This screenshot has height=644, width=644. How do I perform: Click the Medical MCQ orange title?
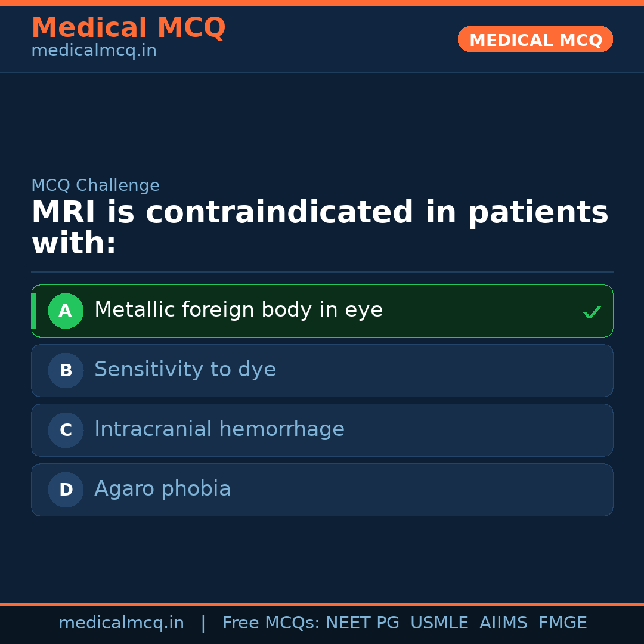128,28
